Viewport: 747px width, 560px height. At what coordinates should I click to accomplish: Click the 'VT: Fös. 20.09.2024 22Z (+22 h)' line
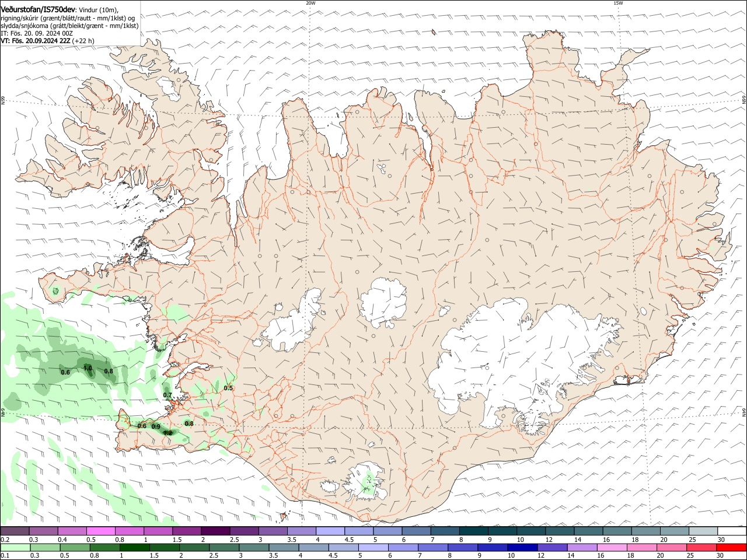tap(47, 41)
